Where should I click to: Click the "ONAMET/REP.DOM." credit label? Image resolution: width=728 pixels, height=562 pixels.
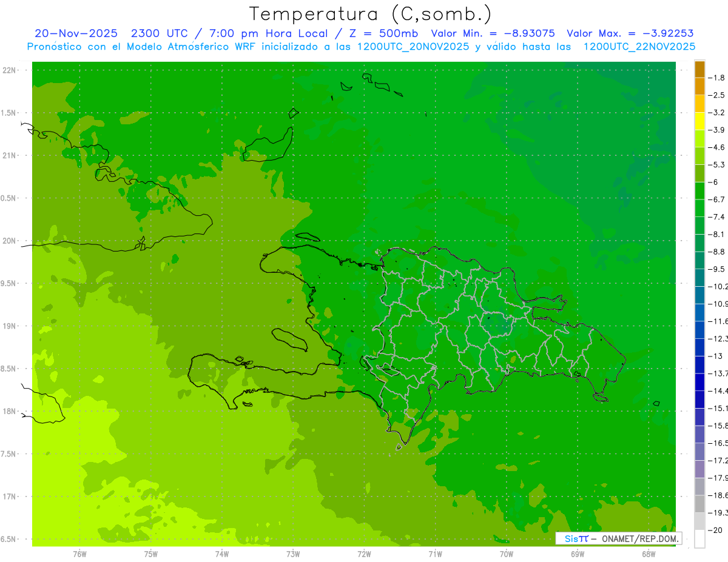pyautogui.click(x=639, y=538)
